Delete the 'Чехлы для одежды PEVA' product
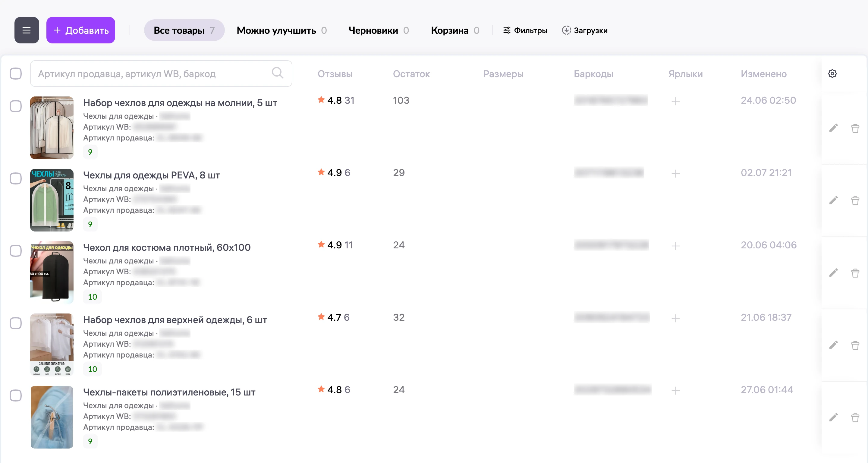The image size is (868, 463). [x=855, y=200]
